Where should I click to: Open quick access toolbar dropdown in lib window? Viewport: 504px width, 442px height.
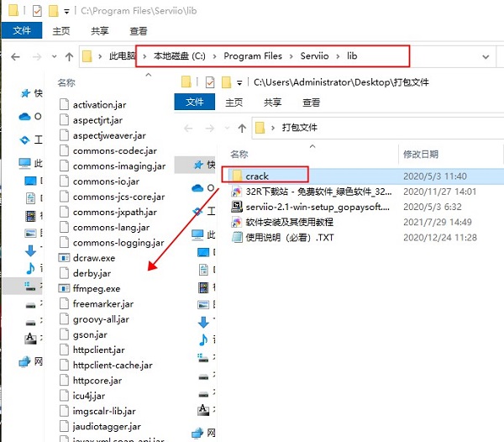[x=66, y=12]
